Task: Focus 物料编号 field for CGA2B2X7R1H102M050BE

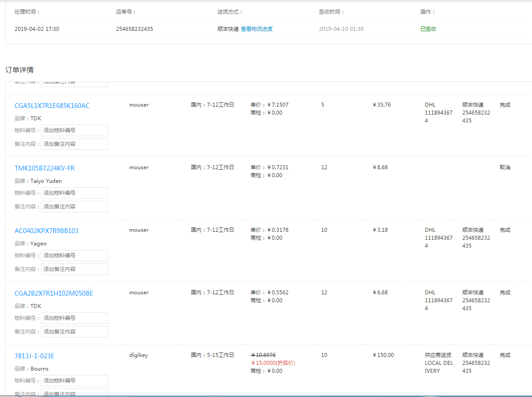Action: point(75,318)
